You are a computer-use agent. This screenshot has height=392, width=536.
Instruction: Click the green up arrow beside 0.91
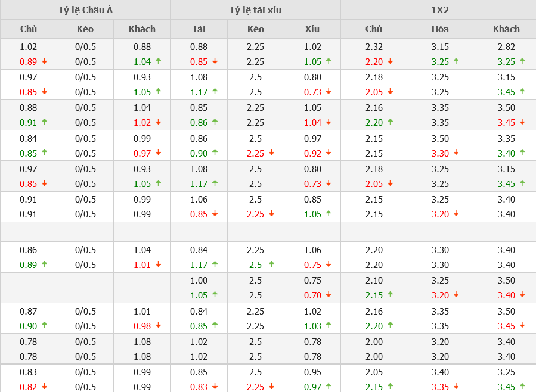coord(44,122)
